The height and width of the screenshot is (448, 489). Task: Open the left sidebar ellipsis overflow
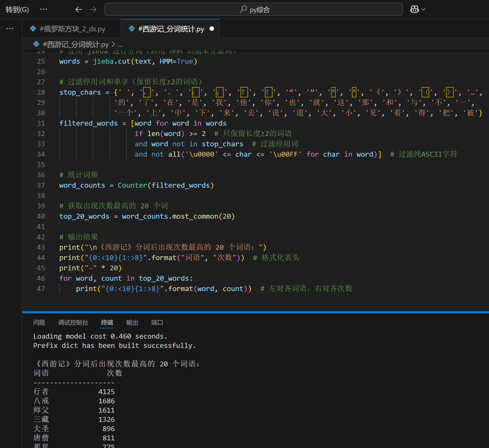(10, 29)
